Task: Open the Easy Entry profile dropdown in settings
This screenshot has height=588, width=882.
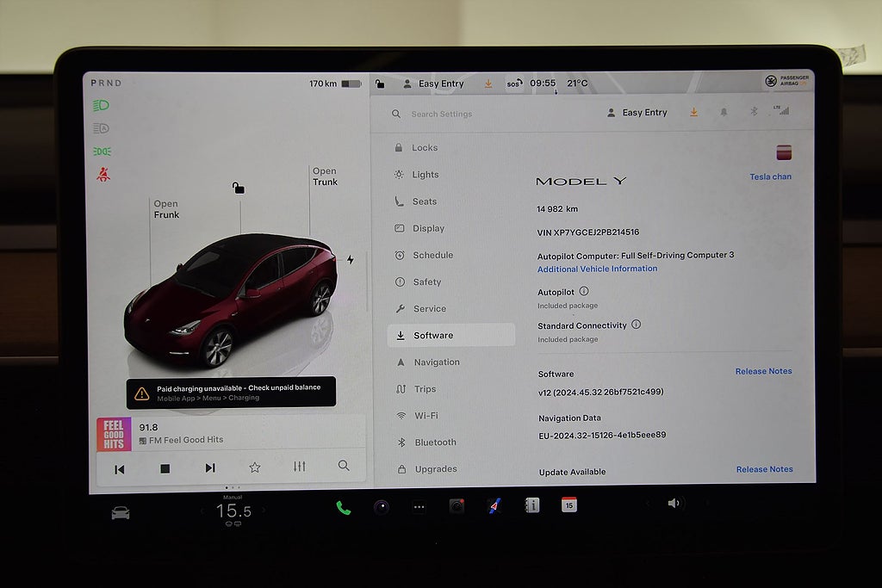Action: pyautogui.click(x=637, y=113)
